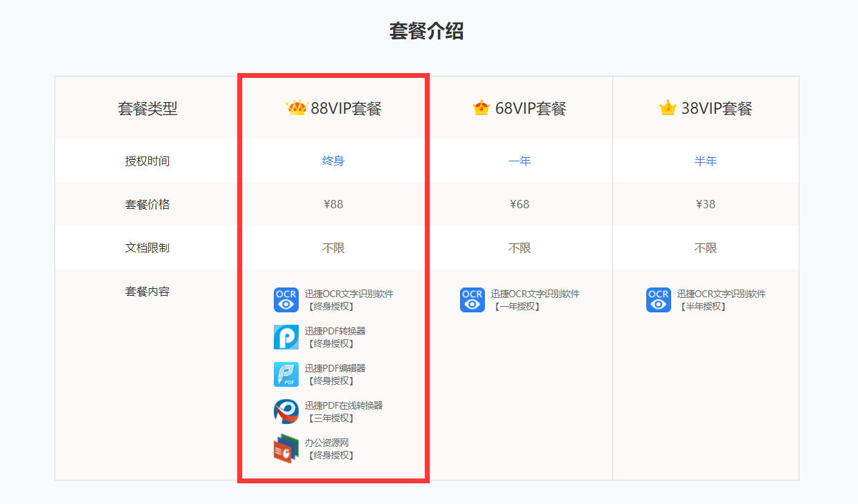Select the OCR icon under 38VIP套餐
858x504 pixels.
pos(658,299)
